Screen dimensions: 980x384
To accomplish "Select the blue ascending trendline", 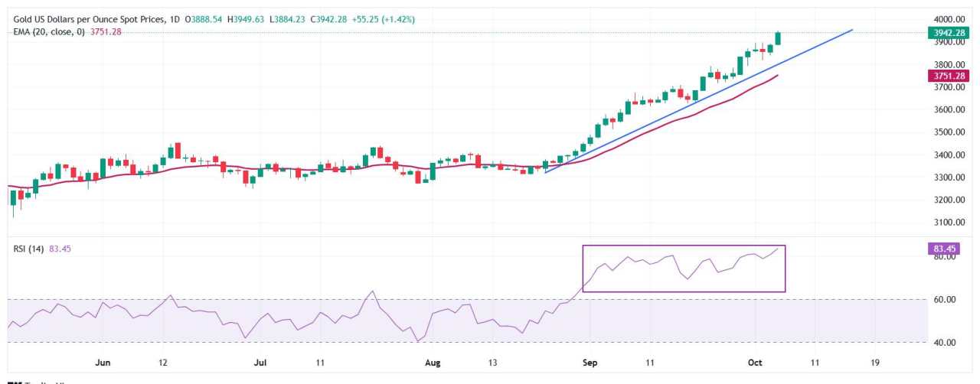I will click(x=698, y=102).
